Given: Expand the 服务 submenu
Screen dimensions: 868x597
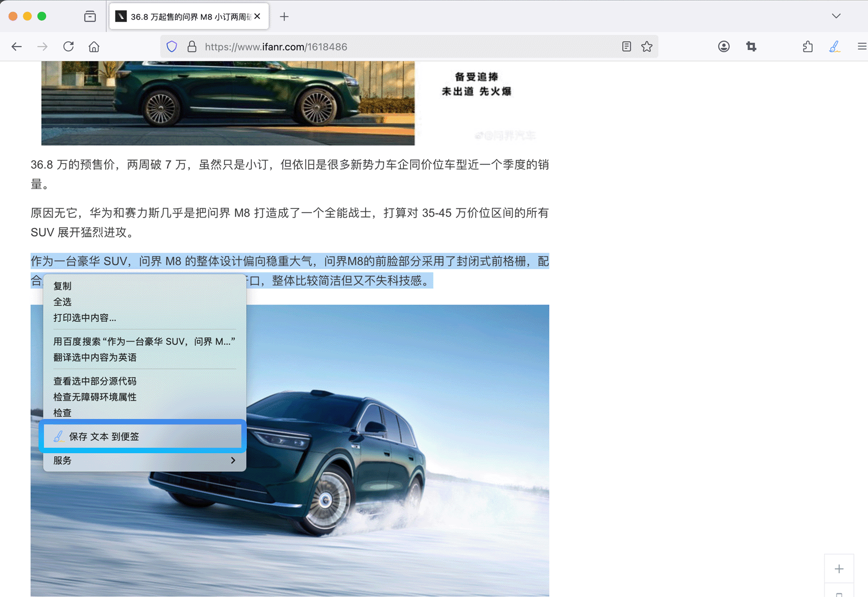Looking at the screenshot, I should click(144, 460).
